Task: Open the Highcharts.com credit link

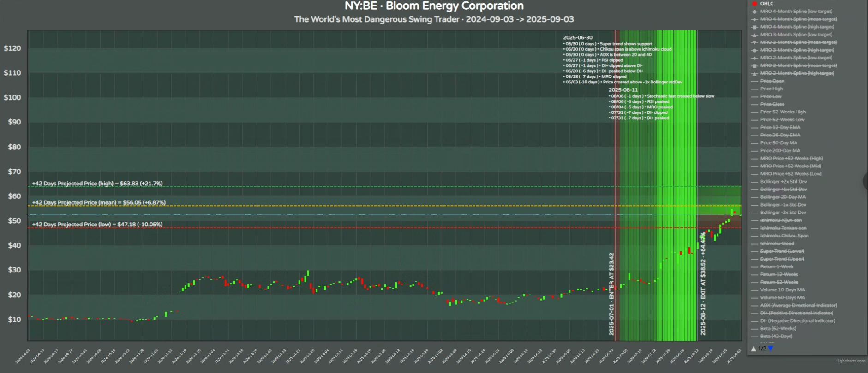Action: [x=850, y=361]
